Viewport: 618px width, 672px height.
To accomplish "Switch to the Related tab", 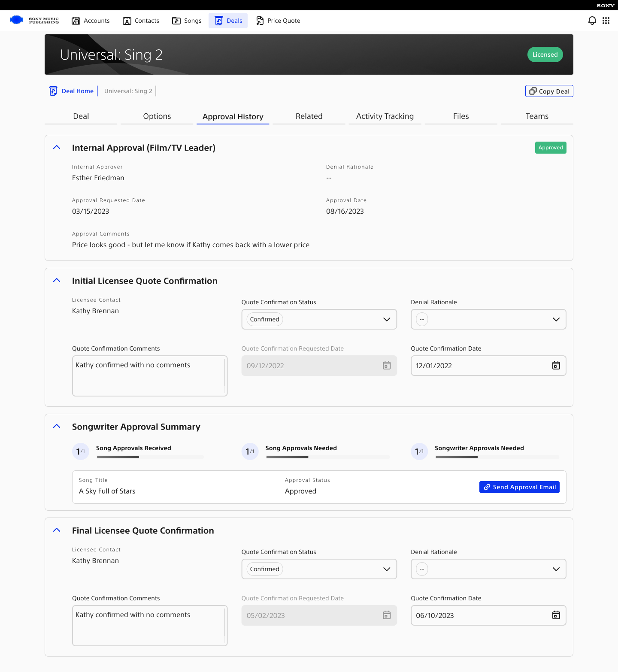I will 309,116.
